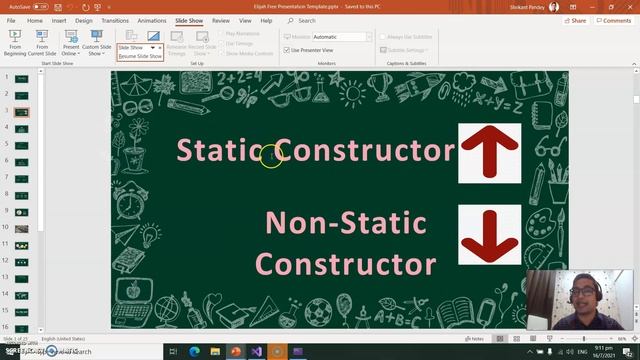
Task: Open the Help tab
Action: pos(266,20)
